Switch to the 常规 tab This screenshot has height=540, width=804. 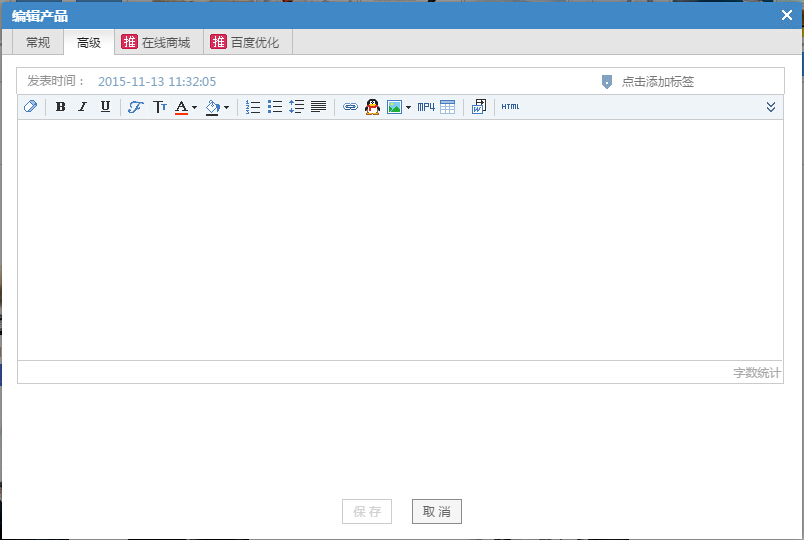(38, 42)
